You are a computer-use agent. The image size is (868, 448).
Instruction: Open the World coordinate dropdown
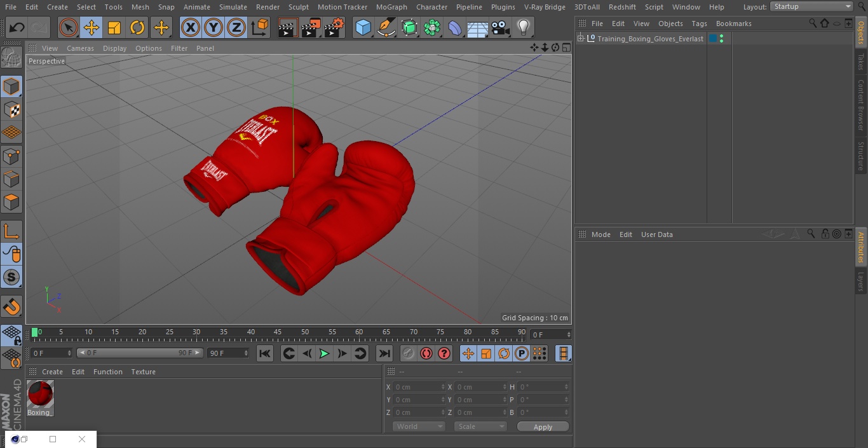point(419,426)
